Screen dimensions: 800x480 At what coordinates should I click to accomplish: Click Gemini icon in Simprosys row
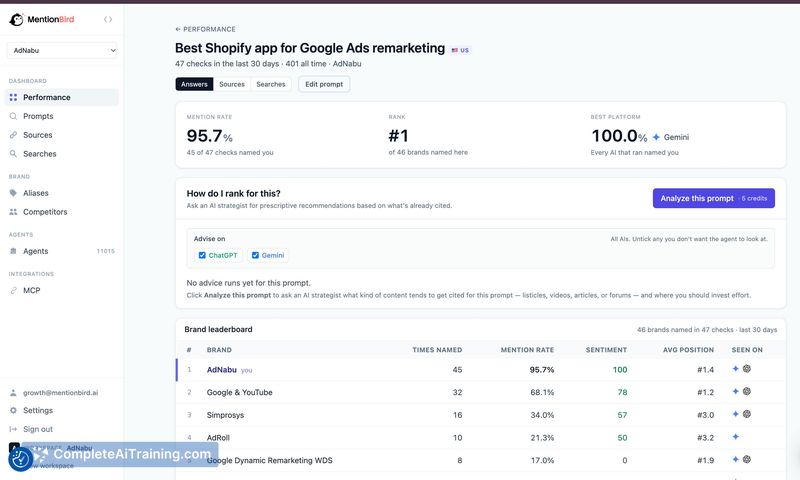(x=736, y=414)
